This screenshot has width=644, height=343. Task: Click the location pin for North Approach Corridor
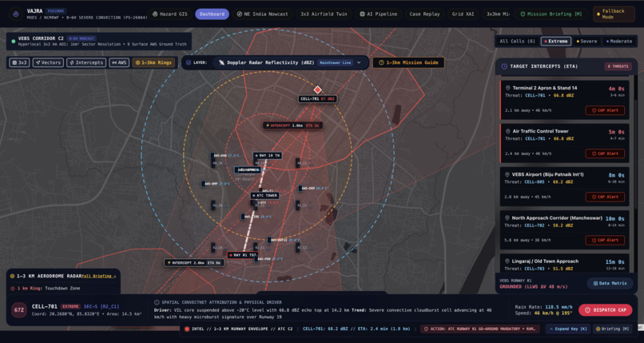tap(508, 218)
